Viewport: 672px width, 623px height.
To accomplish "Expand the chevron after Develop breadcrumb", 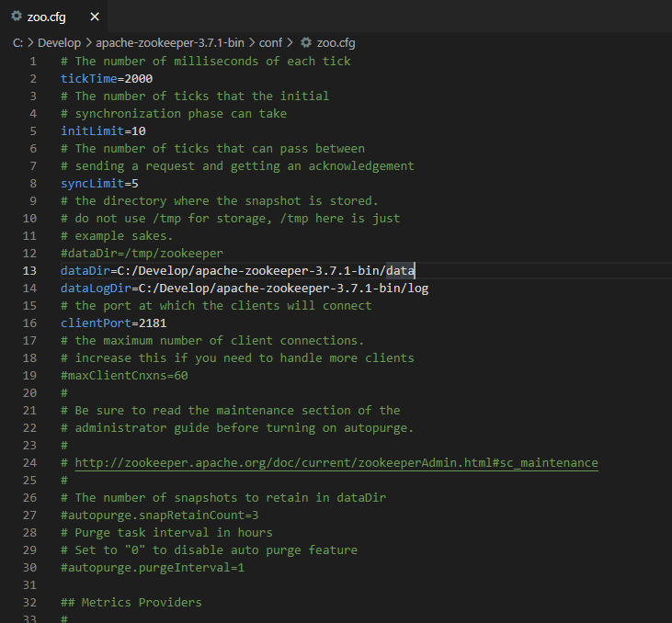I will 88,43.
